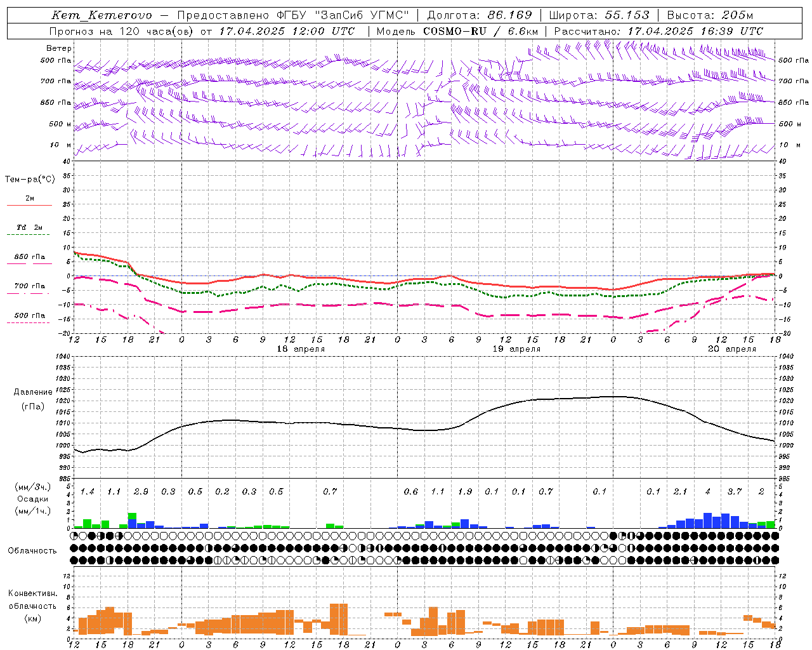Click the "Высота: 205м" value
The image size is (812, 650).
710,15
